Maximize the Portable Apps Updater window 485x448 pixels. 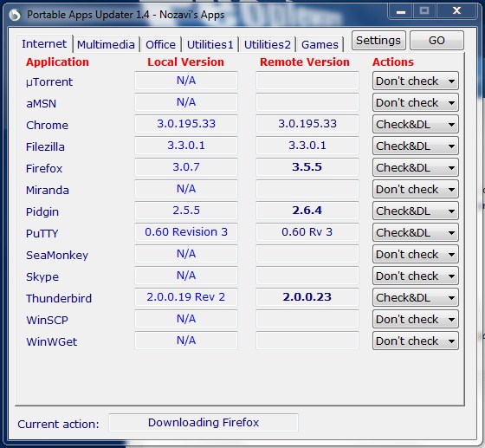pos(424,11)
